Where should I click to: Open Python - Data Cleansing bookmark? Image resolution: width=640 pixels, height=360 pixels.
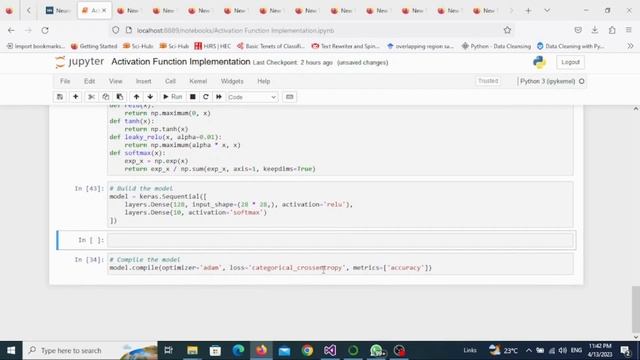click(496, 46)
